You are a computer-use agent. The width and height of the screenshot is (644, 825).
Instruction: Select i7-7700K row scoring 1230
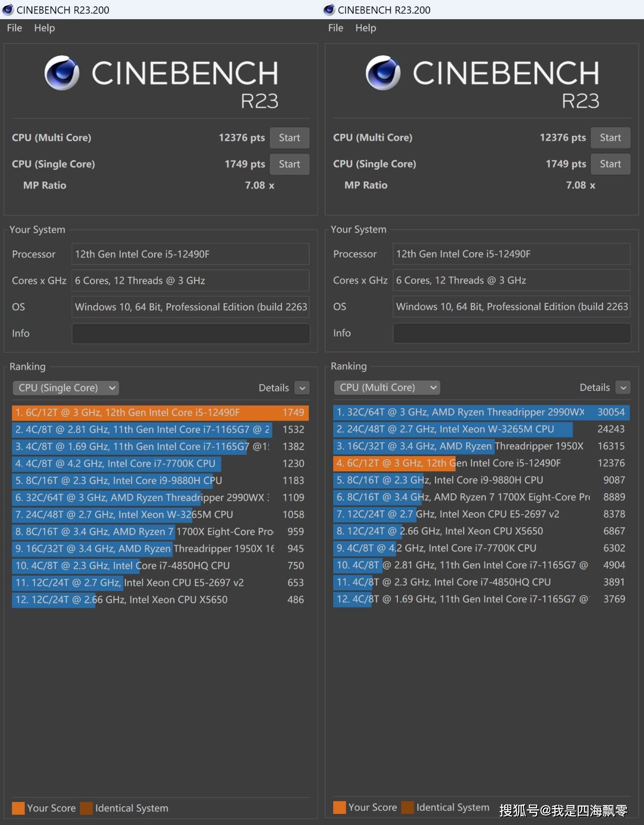coord(160,464)
